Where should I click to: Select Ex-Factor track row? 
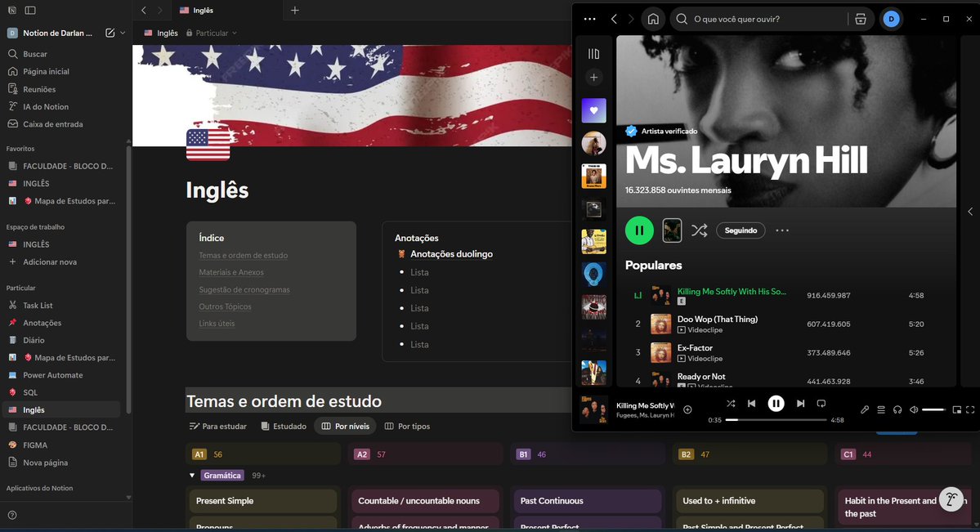(x=786, y=352)
